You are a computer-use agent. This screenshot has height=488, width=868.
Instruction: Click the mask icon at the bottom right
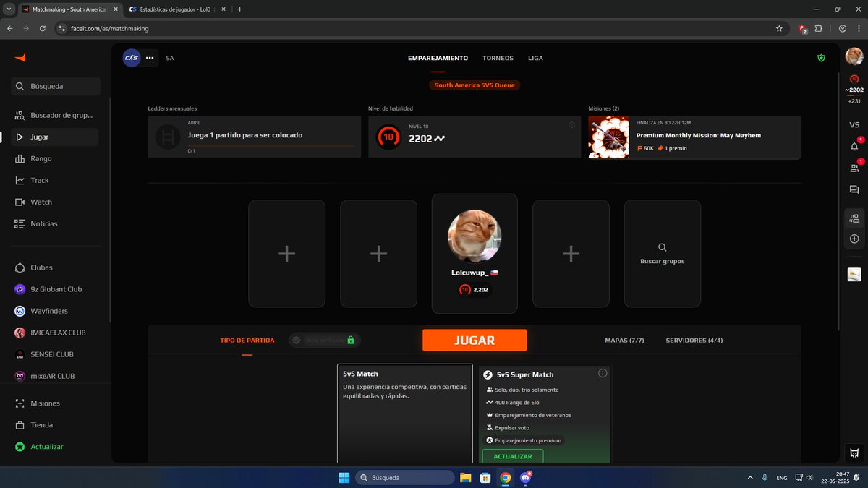point(854,453)
